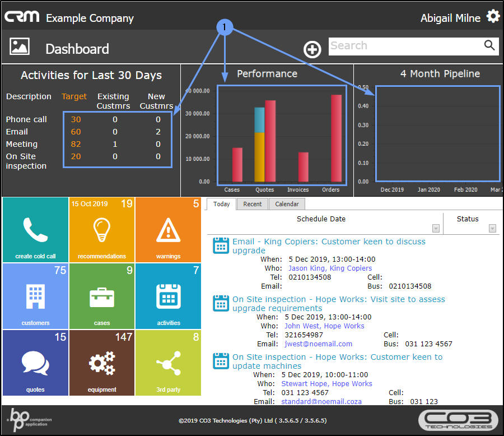Click the blue segment of the Quotes bar
Image resolution: width=504 pixels, height=436 pixels.
259,120
